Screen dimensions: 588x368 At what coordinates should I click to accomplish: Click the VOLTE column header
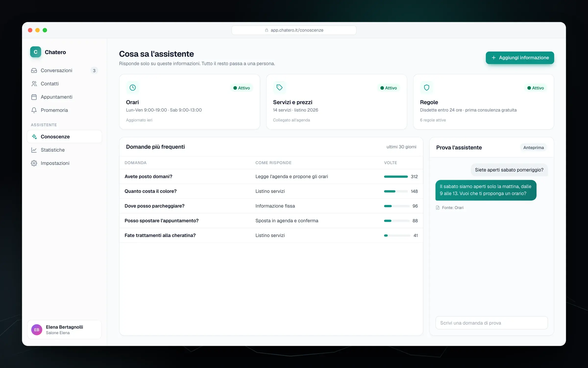click(391, 163)
